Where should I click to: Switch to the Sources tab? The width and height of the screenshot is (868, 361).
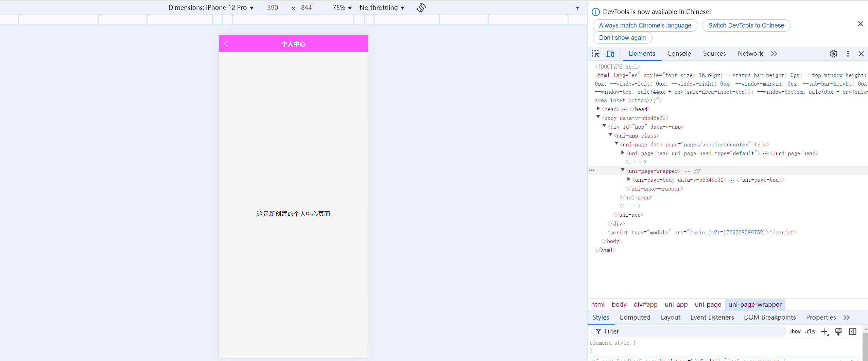coord(714,54)
